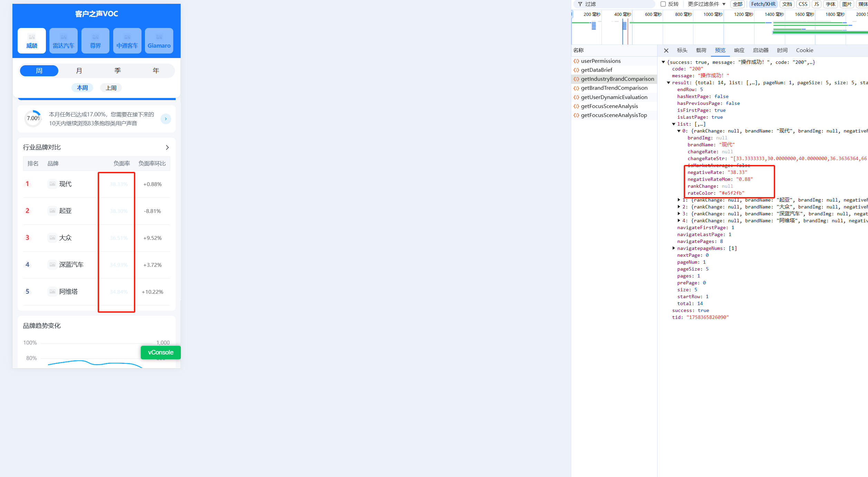Choose the 本周 option
868x477 pixels.
pyautogui.click(x=82, y=88)
